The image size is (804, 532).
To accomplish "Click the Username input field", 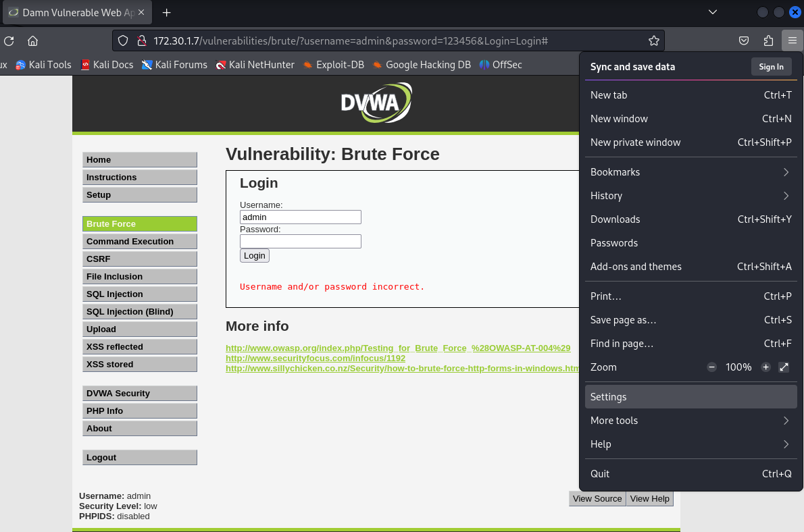I will (301, 217).
